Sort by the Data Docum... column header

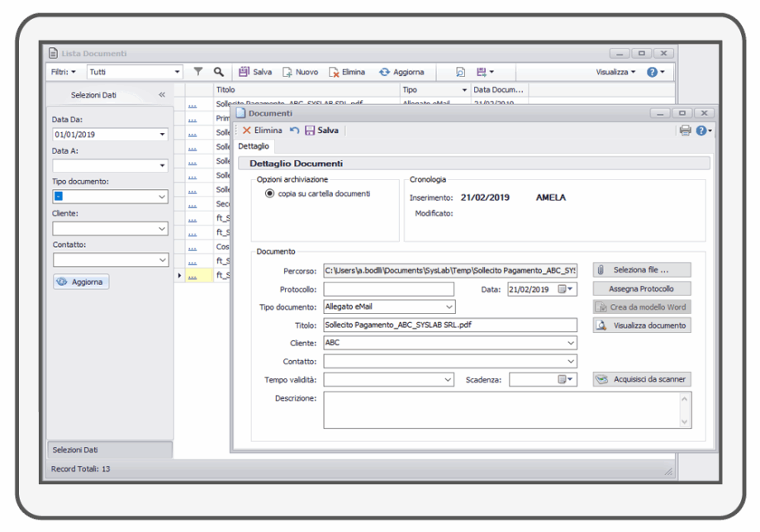[x=499, y=90]
